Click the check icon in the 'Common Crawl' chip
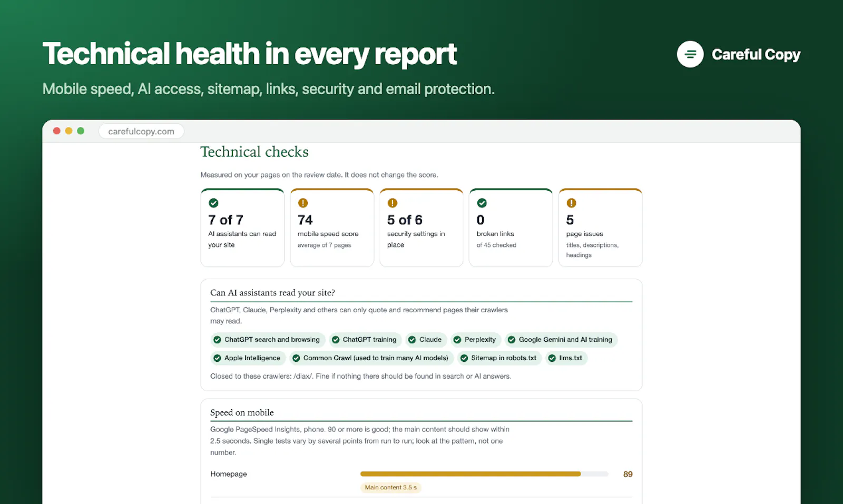The image size is (843, 504). click(x=296, y=358)
